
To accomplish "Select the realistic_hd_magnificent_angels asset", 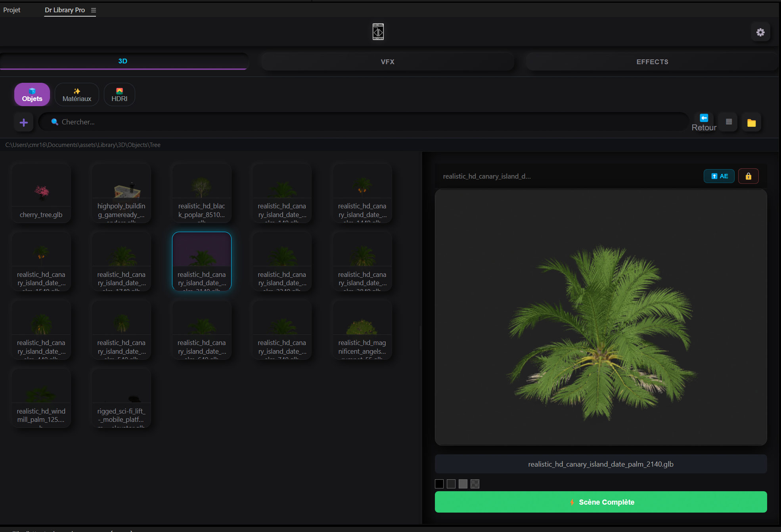I will (x=362, y=330).
